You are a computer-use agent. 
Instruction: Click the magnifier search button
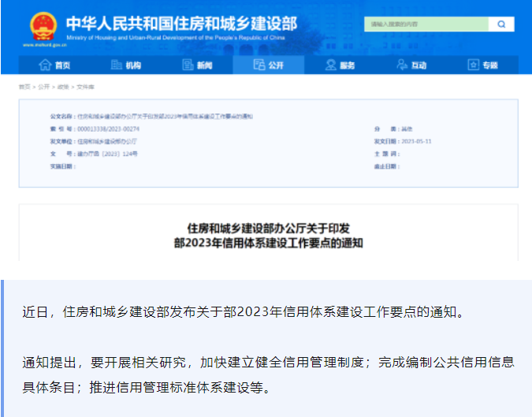click(500, 24)
